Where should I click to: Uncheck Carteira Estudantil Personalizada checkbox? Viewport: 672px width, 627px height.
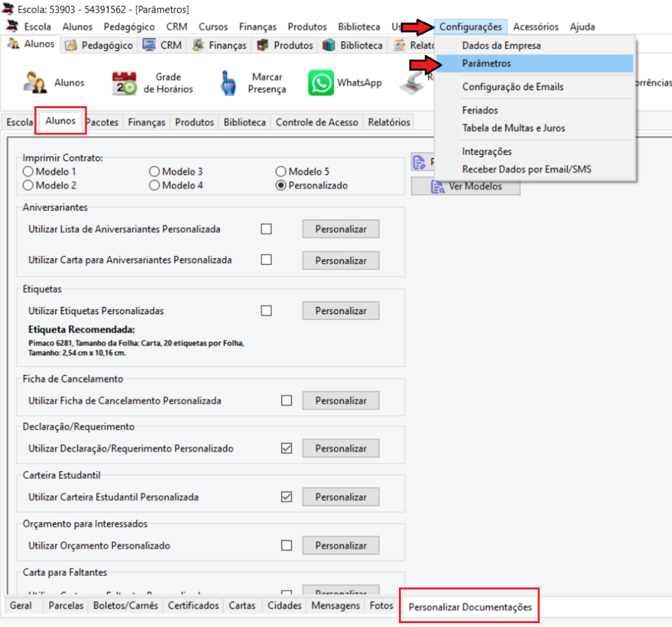click(x=287, y=496)
